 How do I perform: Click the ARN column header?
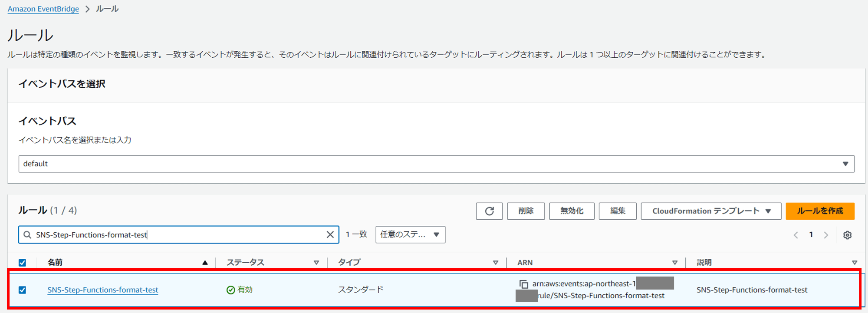tap(525, 263)
